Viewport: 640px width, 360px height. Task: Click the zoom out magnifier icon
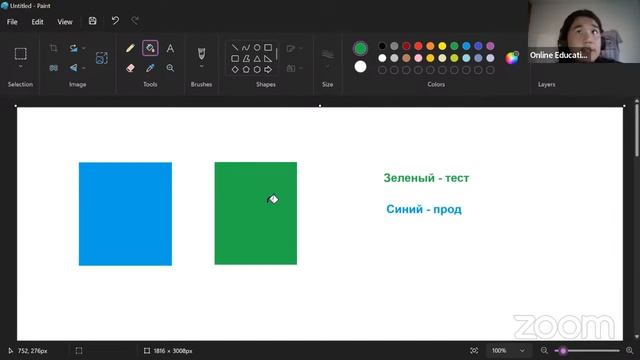coord(544,351)
